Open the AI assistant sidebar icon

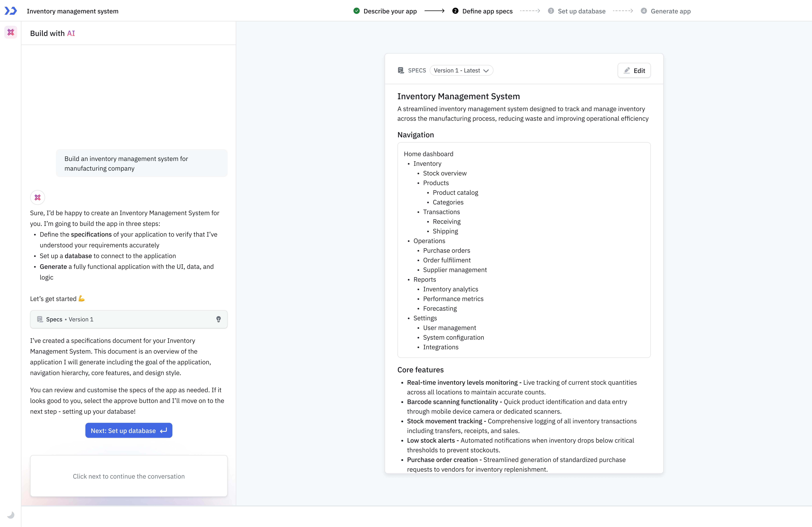[x=11, y=32]
